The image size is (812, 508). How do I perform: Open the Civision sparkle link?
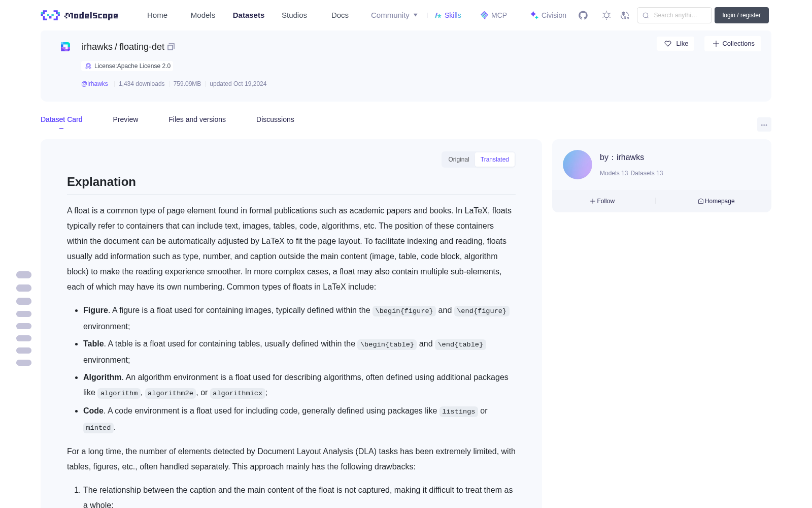[x=548, y=15]
